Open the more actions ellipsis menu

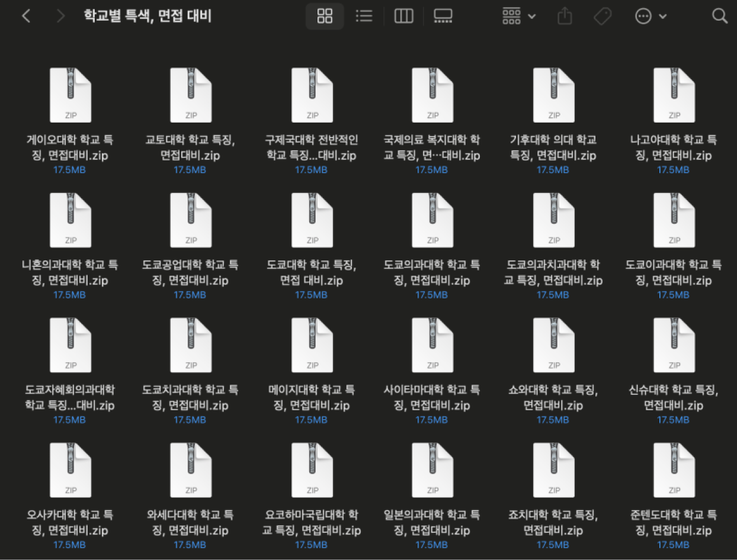coord(651,16)
